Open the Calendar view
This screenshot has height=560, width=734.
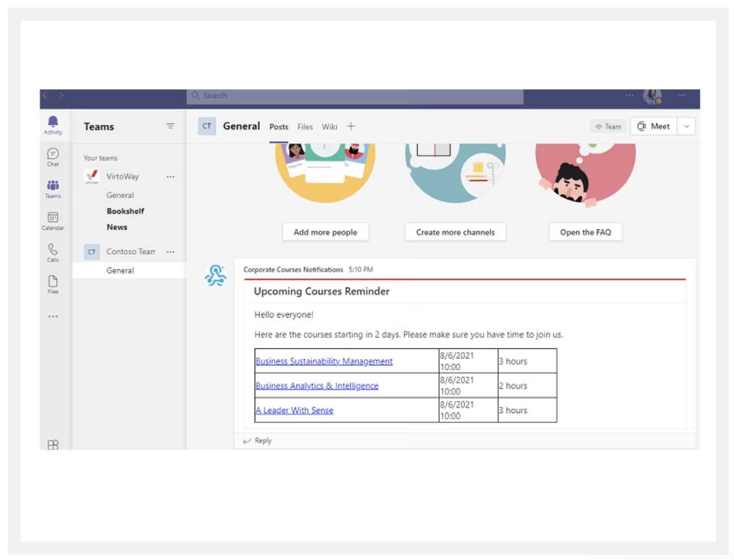tap(53, 220)
